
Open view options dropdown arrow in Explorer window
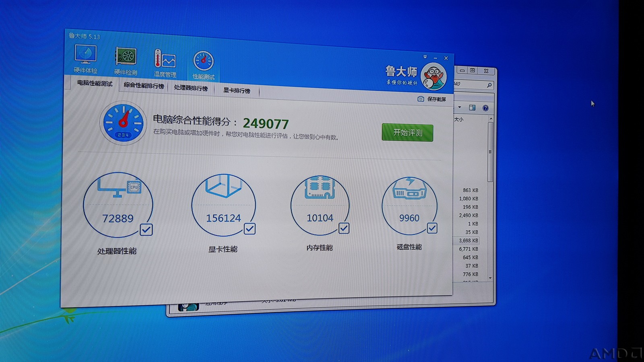(x=460, y=107)
